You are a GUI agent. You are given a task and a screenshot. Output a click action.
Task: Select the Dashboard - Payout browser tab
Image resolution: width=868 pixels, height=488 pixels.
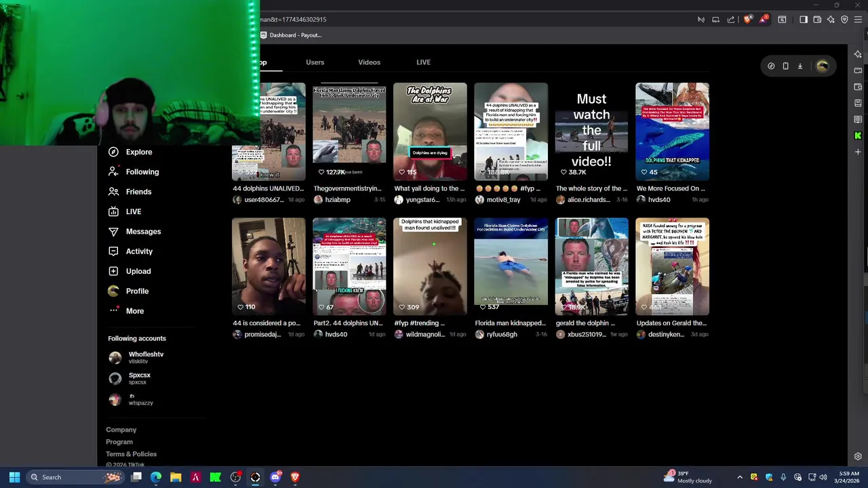point(291,35)
